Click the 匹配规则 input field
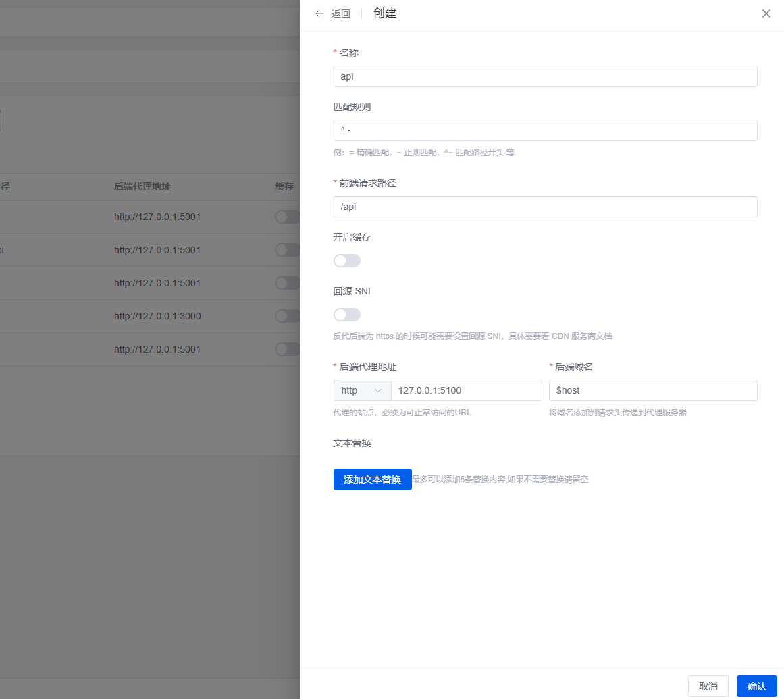This screenshot has height=699, width=784. (x=545, y=130)
